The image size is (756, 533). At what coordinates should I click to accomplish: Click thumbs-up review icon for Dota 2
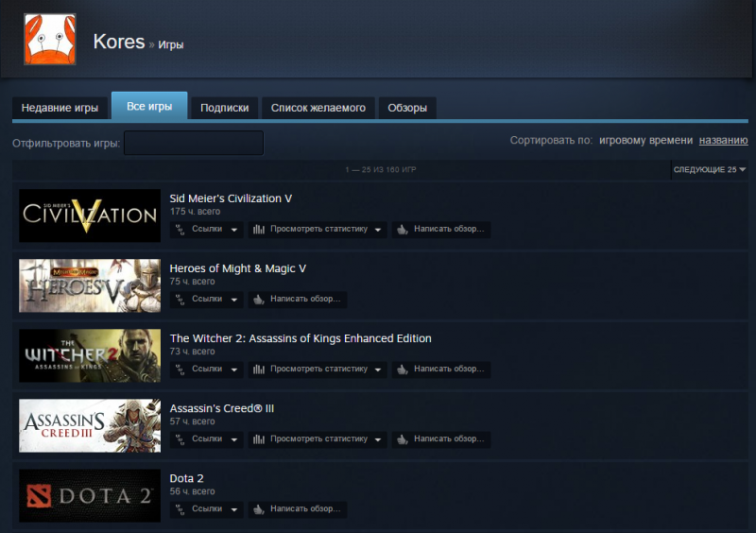click(x=259, y=509)
